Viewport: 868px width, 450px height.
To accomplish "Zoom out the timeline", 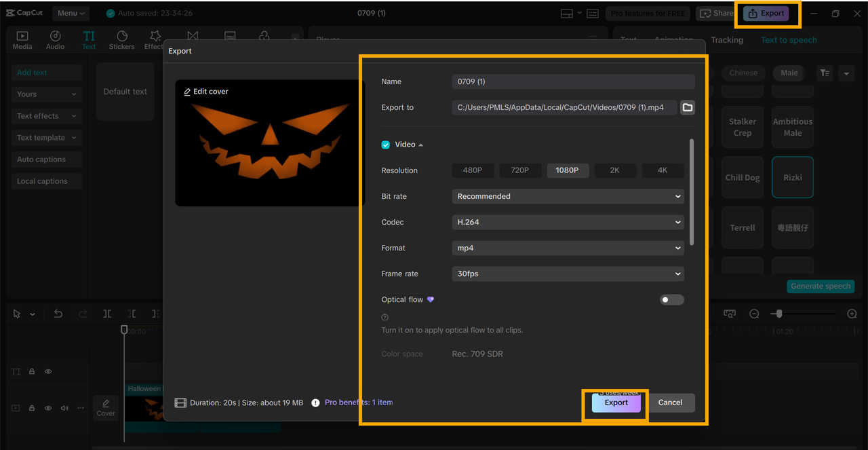I will click(x=754, y=314).
